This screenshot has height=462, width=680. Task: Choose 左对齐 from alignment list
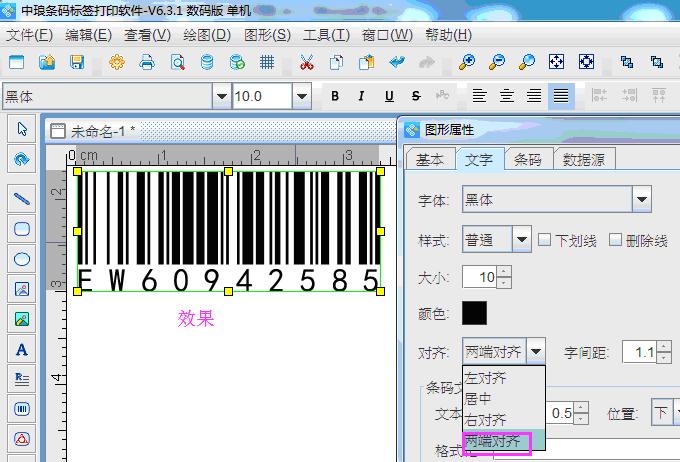click(x=503, y=378)
